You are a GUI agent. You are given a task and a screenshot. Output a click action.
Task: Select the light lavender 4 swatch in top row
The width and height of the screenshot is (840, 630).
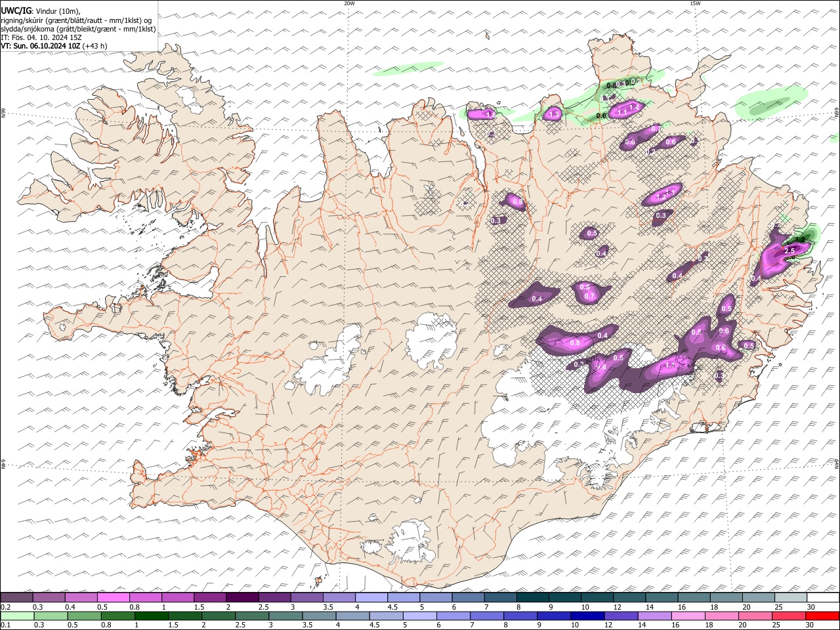tap(371, 597)
